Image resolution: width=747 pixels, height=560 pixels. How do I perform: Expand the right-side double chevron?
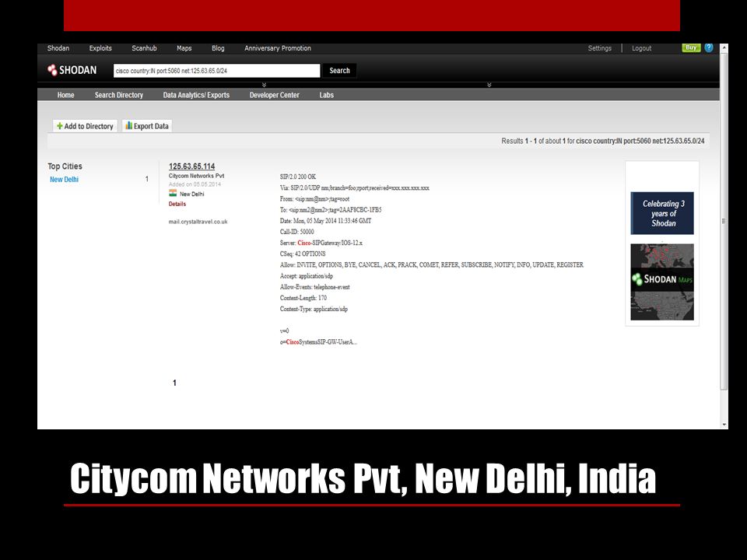tap(489, 85)
